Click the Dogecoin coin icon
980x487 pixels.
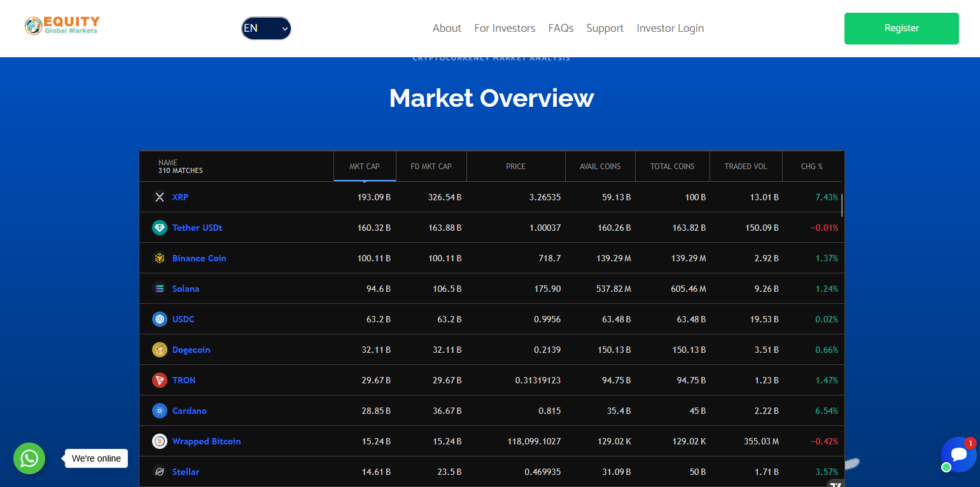coord(160,350)
